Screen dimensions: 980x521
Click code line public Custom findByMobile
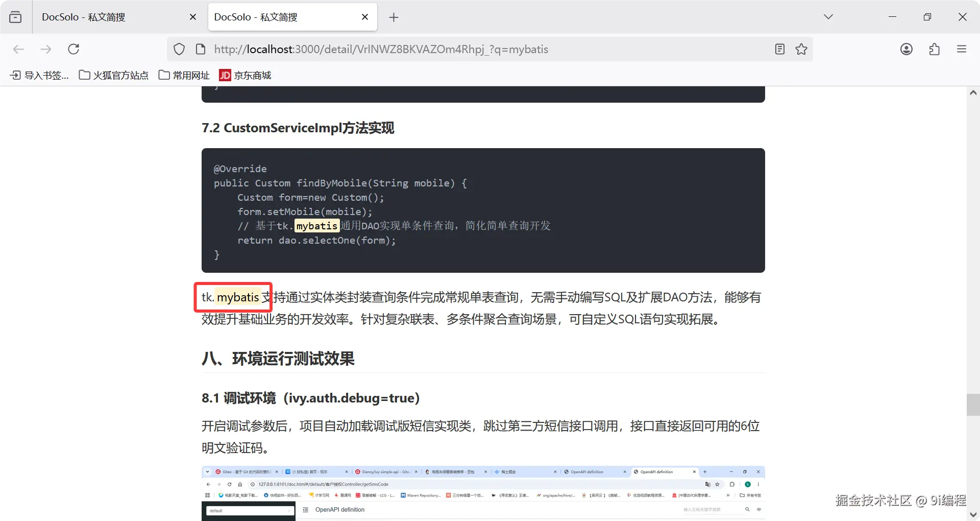(340, 183)
